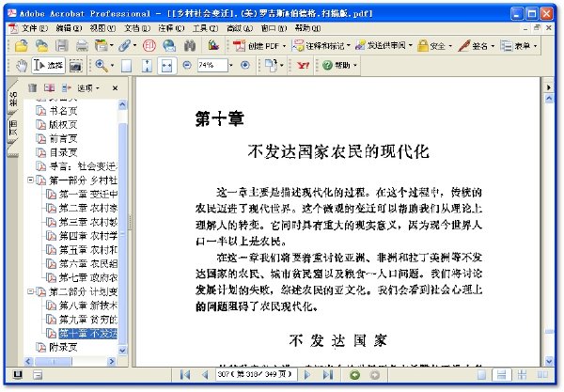
Task: Click the Print icon in toolbar
Action: pos(82,46)
